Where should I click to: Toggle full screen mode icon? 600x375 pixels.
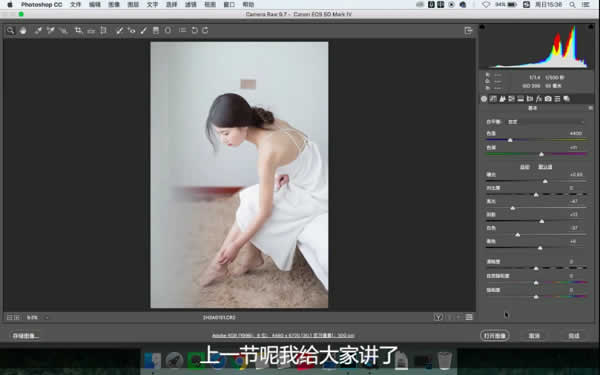(x=468, y=30)
